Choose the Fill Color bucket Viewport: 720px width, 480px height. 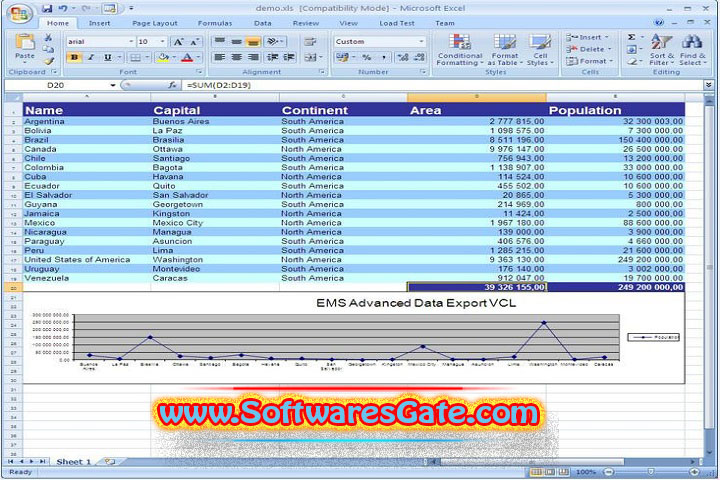[162, 57]
